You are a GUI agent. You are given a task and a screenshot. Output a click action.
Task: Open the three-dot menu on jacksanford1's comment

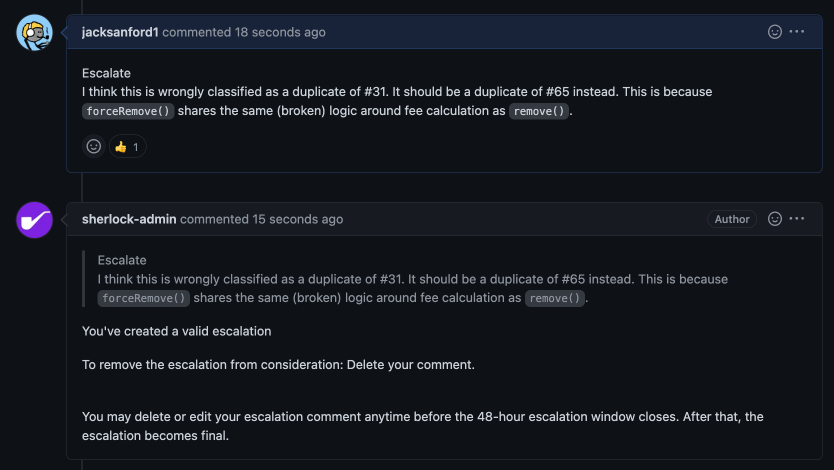tap(797, 32)
